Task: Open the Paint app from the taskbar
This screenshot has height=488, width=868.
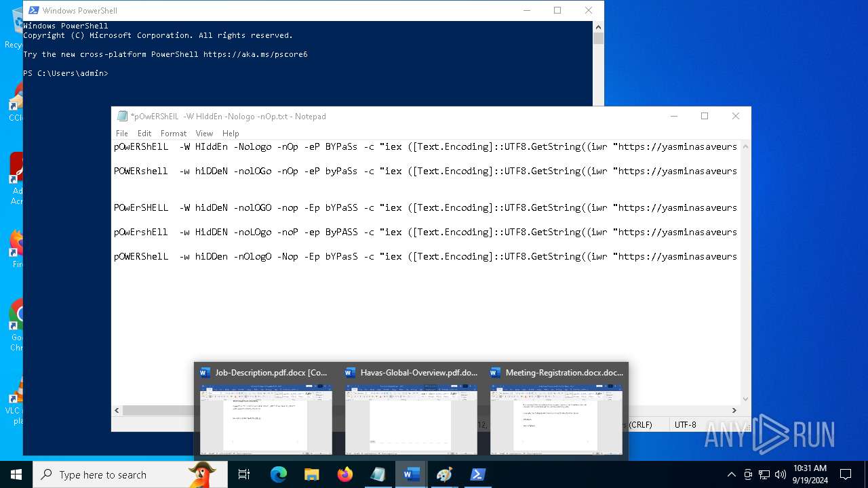Action: (x=444, y=474)
